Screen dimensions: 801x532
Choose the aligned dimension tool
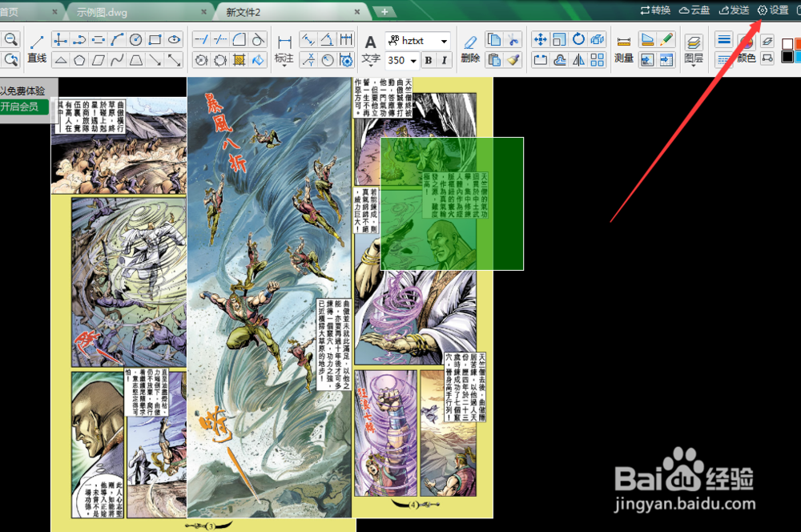pyautogui.click(x=308, y=40)
